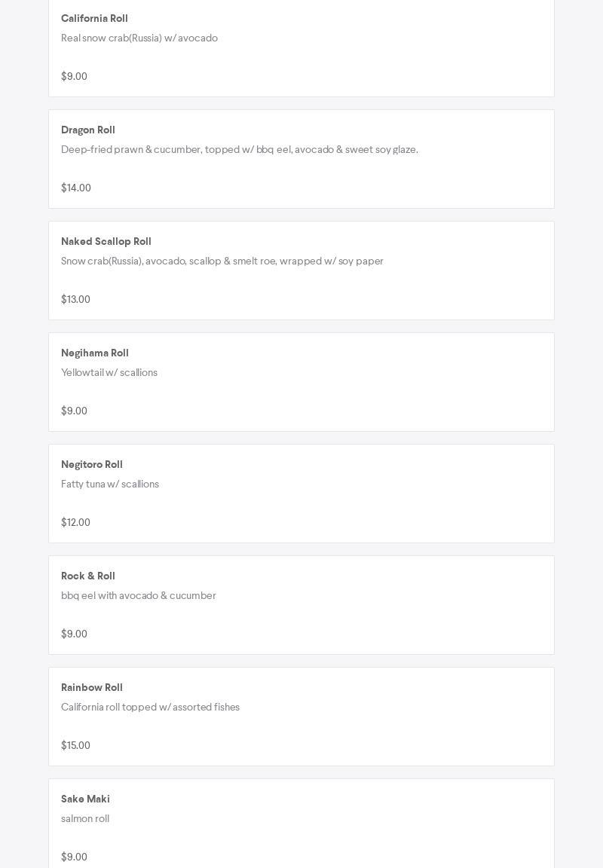603x868 pixels.
Task: Select the Naked Scallop Roll $13.00 price
Action: click(75, 300)
